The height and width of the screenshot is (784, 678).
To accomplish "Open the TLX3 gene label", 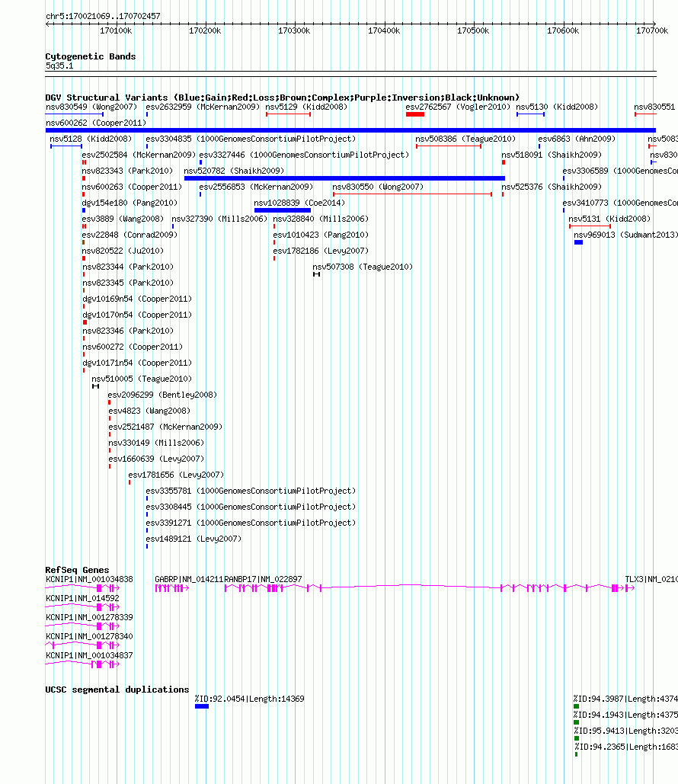I will tap(651, 580).
